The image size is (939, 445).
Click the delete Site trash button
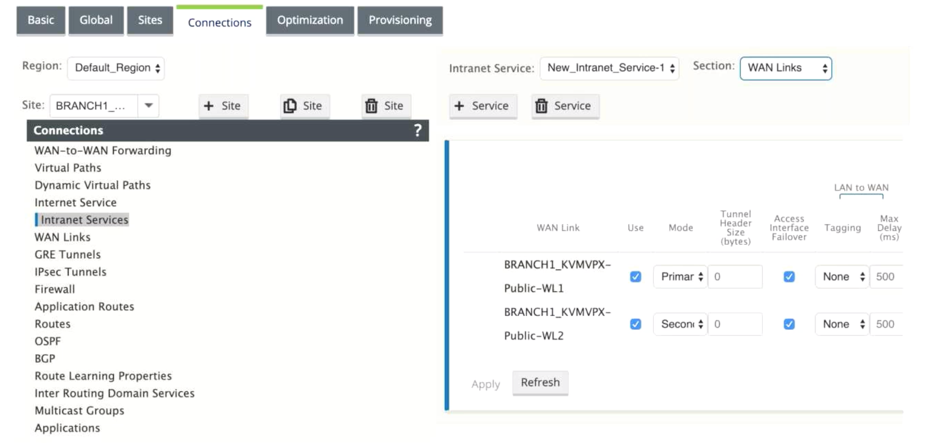[x=386, y=106]
